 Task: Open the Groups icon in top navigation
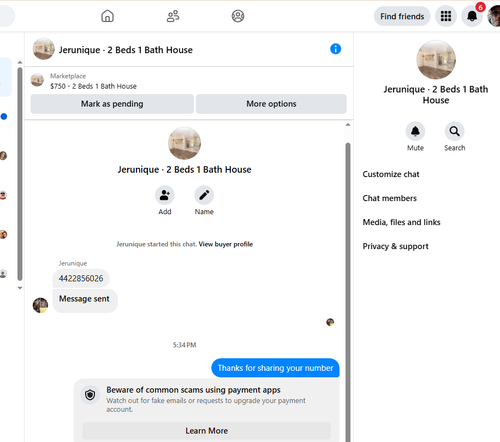click(238, 16)
